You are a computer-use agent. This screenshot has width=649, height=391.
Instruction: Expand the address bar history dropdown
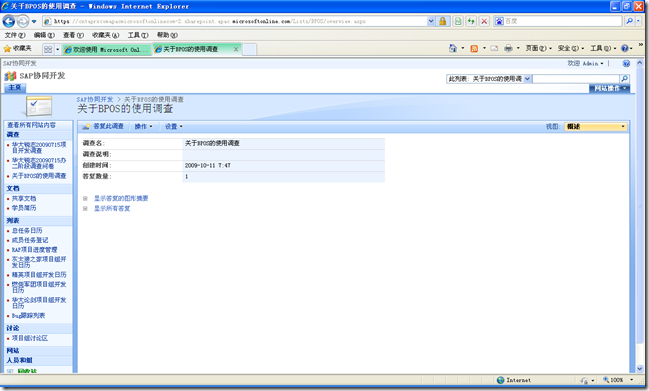[x=431, y=21]
